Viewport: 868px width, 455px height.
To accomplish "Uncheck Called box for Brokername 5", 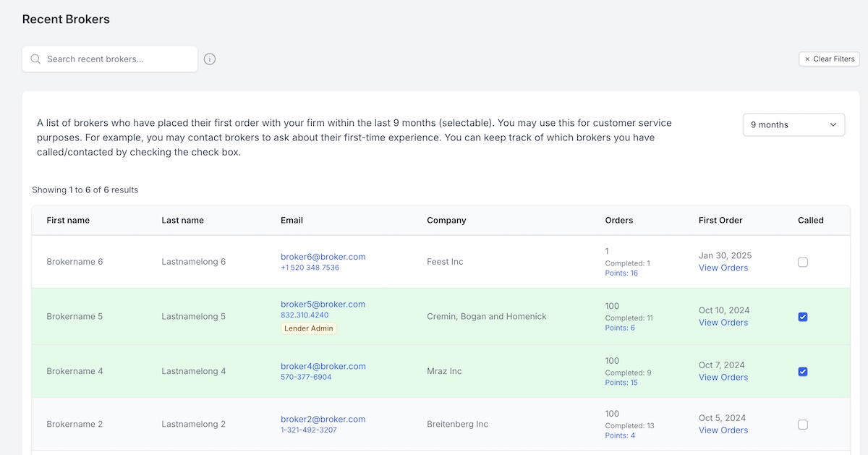I will pyautogui.click(x=803, y=317).
